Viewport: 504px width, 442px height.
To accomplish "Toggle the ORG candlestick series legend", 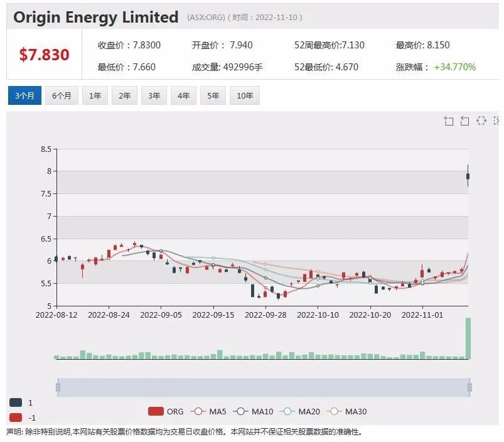I will (166, 411).
